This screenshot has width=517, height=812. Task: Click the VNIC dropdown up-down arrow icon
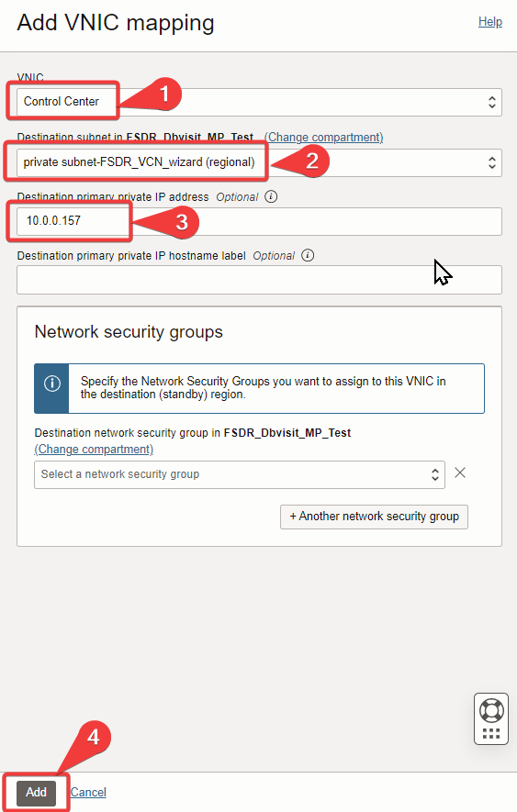(491, 102)
